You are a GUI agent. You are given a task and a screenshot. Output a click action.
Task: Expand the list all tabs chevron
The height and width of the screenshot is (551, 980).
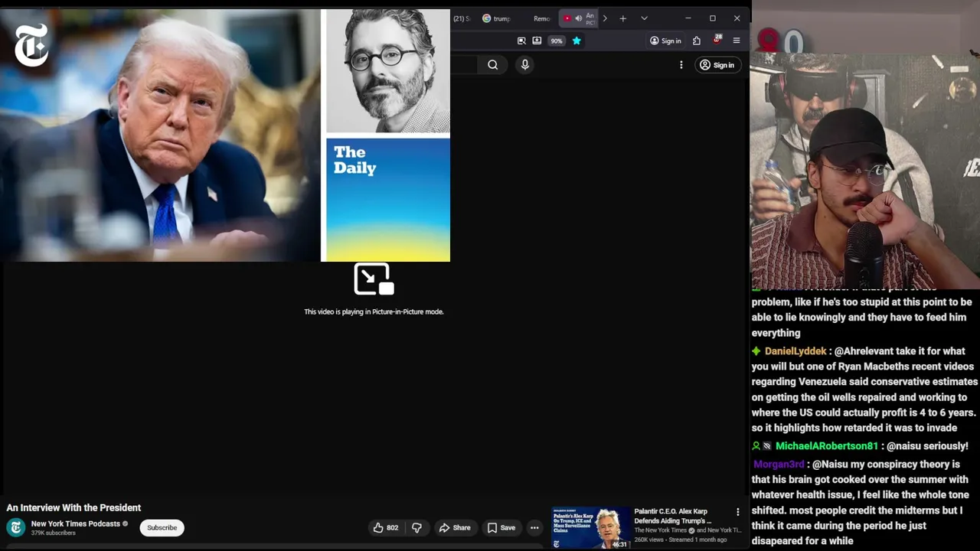pyautogui.click(x=644, y=18)
